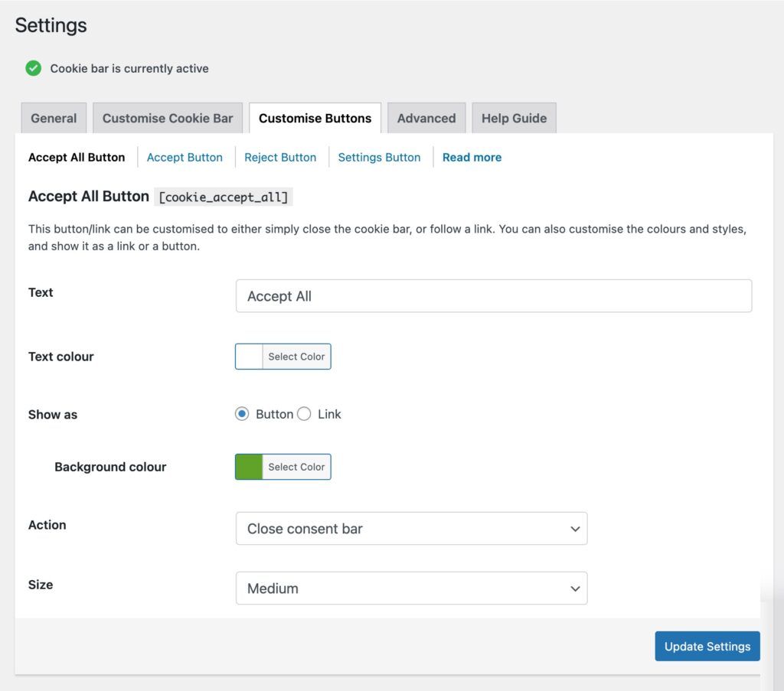784x691 pixels.
Task: Select the Link radio option
Action: 304,414
